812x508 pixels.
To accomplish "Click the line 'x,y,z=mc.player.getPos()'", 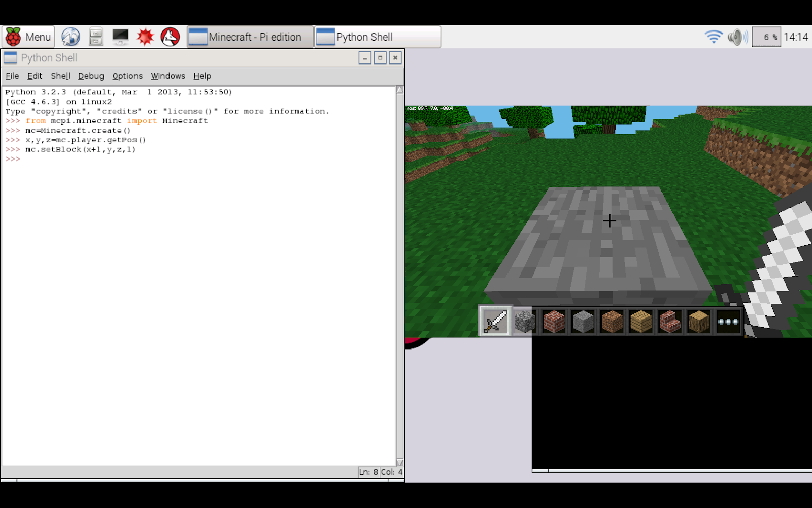I will [86, 140].
